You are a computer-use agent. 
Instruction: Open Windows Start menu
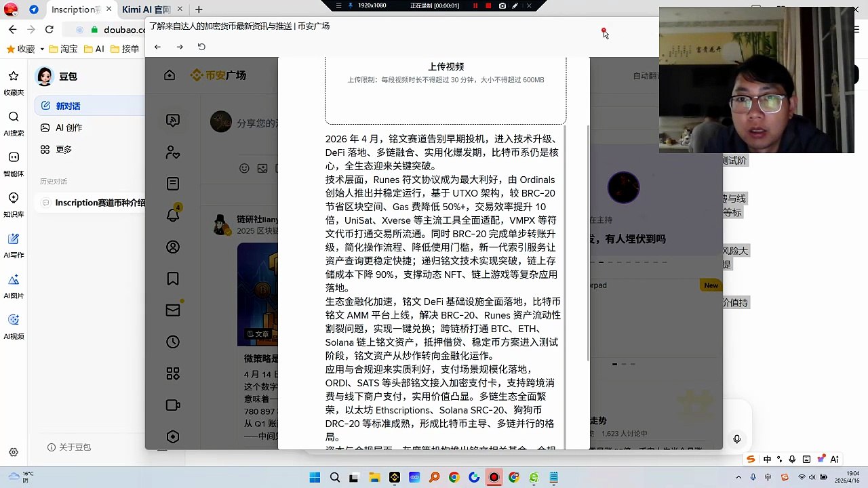click(315, 477)
